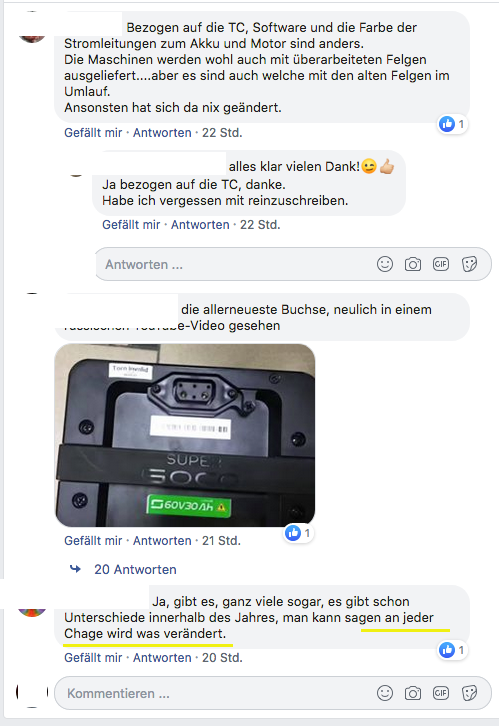Open the Super Soco battery photo thumbnail
The width and height of the screenshot is (499, 726).
(185, 435)
